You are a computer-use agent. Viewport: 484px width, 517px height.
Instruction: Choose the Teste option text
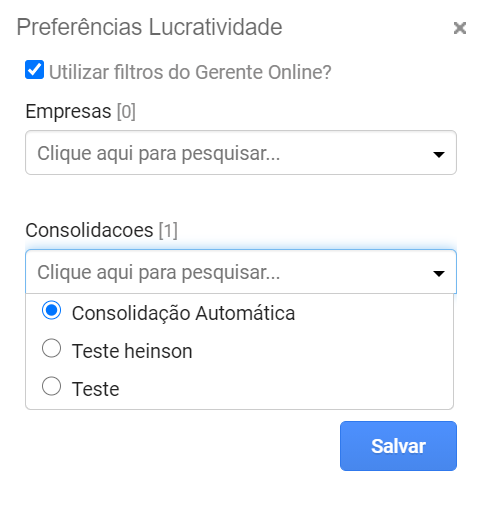[96, 389]
